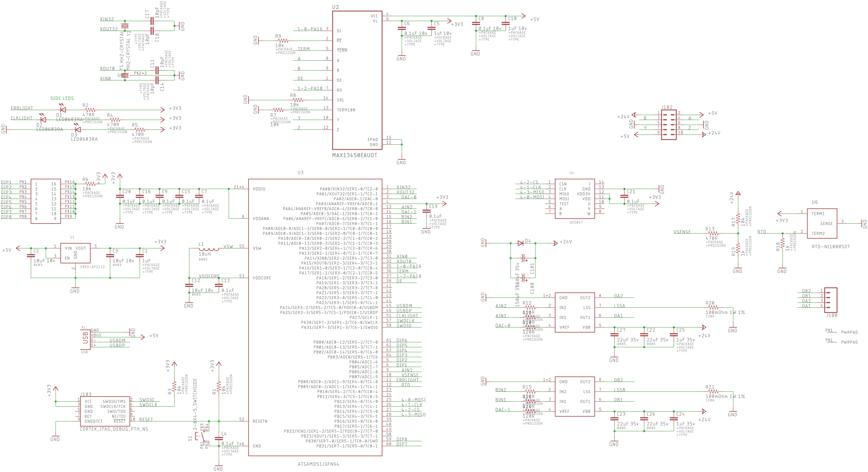
Task: Select capacitor C21 near AS5047
Action: (624, 196)
